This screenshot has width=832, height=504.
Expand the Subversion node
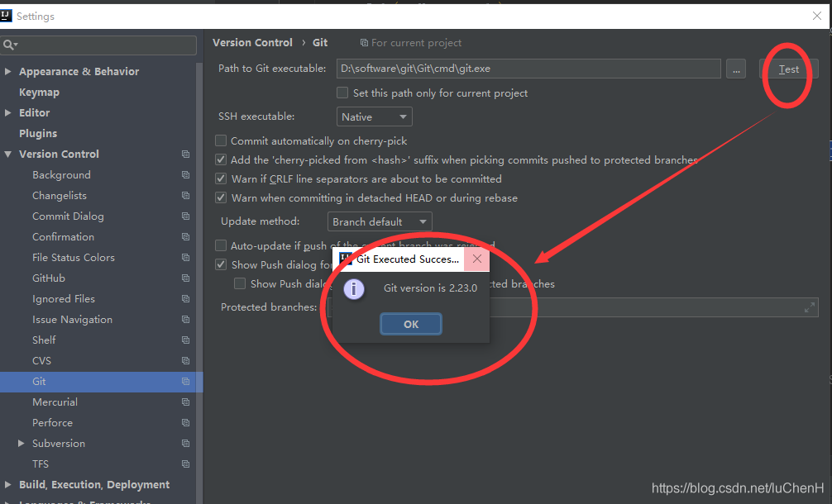click(21, 443)
